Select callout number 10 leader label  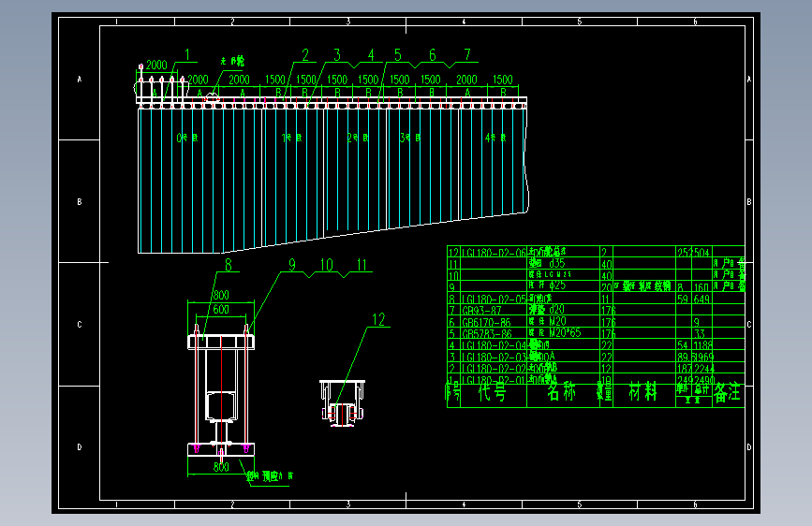click(x=327, y=265)
